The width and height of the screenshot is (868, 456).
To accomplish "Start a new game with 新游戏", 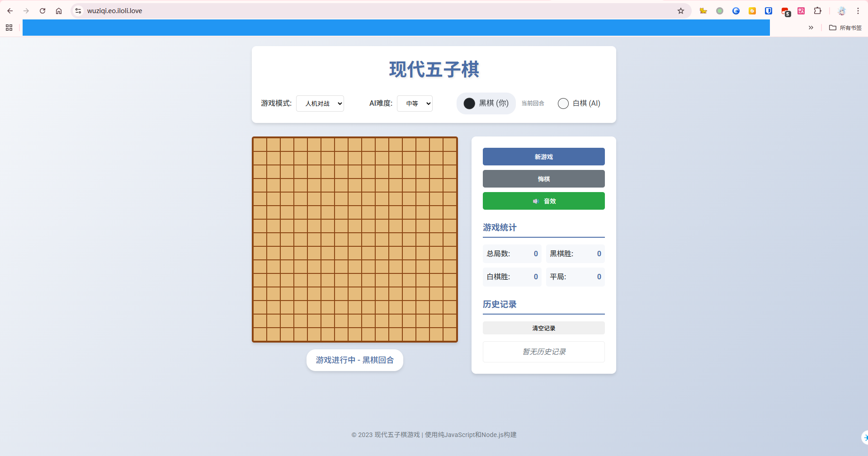I will (x=543, y=157).
